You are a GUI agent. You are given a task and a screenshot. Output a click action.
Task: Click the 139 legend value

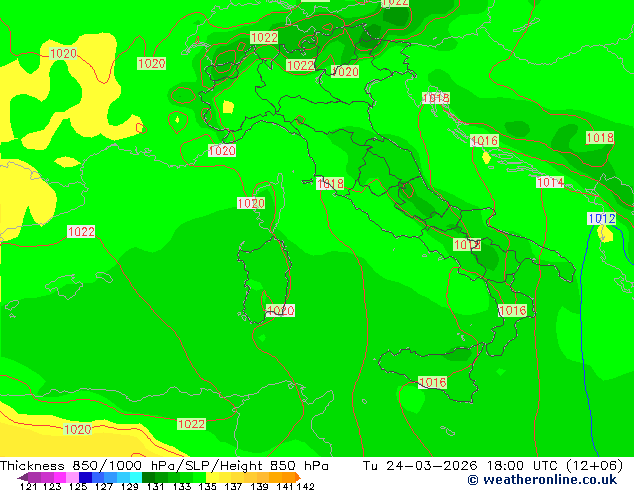coord(259,486)
